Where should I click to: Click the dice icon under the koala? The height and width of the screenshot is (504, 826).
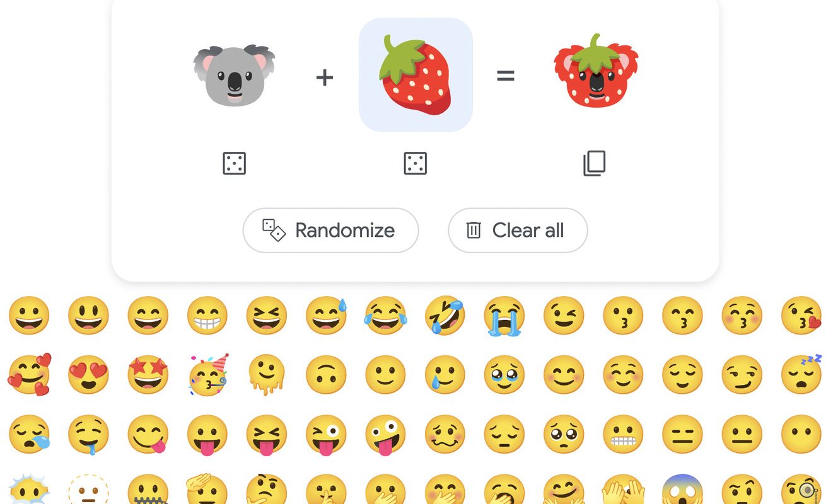coord(235,164)
